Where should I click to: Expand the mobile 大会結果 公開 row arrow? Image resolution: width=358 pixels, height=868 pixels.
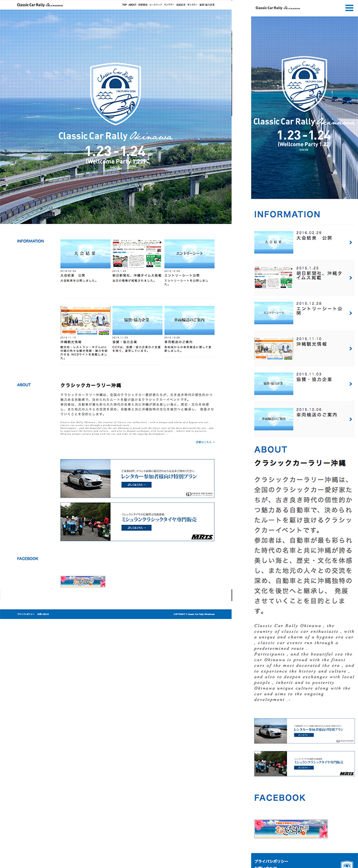click(x=351, y=242)
